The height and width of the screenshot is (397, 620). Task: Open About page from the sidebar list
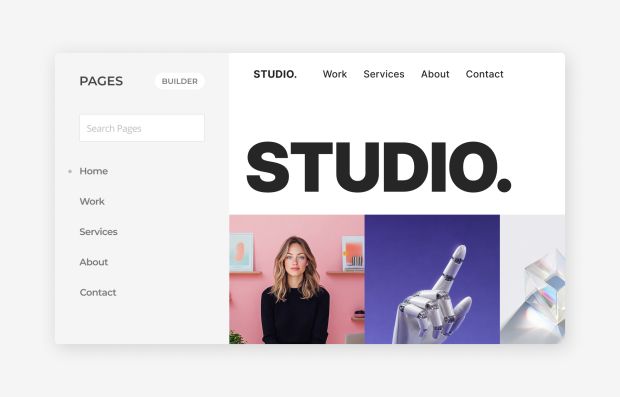tap(94, 262)
